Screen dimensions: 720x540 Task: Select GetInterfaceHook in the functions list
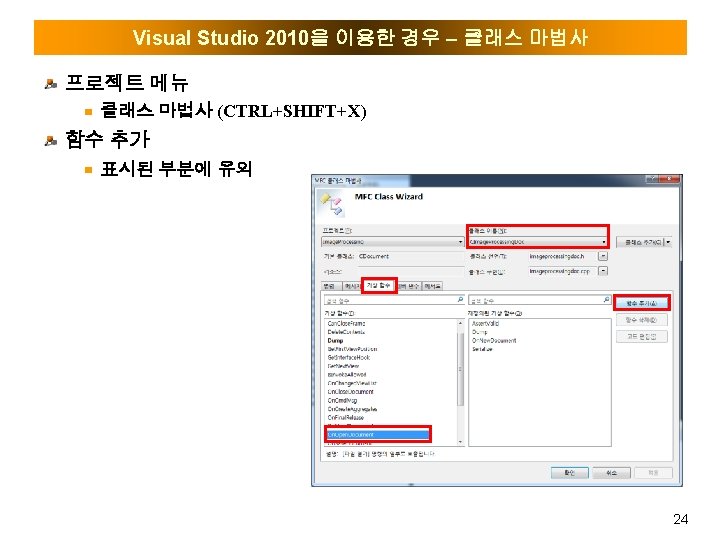click(x=349, y=357)
